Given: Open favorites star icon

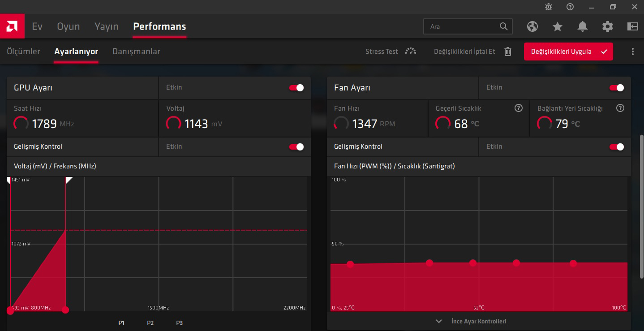Looking at the screenshot, I should [557, 27].
